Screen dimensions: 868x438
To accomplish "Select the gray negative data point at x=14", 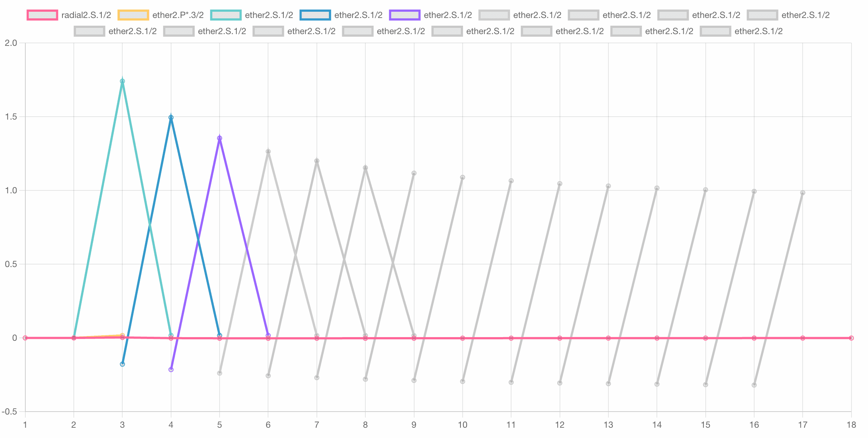I will (657, 384).
